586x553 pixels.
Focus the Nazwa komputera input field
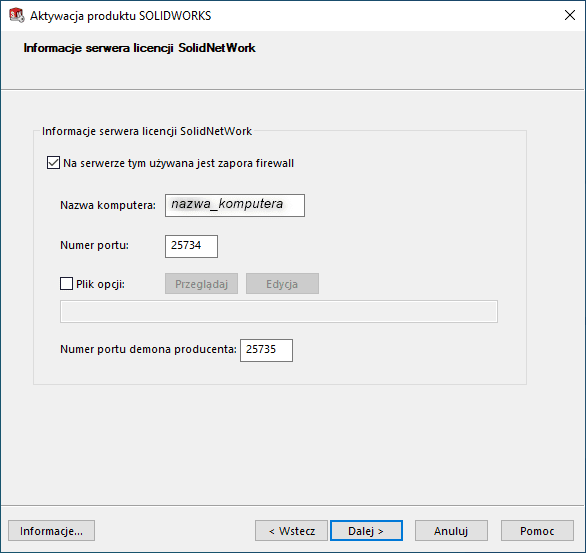(x=235, y=205)
